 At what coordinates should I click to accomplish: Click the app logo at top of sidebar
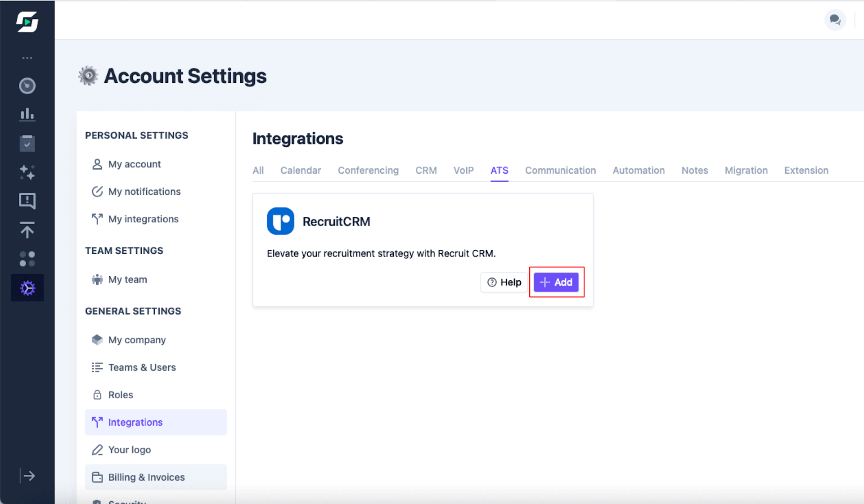click(27, 22)
